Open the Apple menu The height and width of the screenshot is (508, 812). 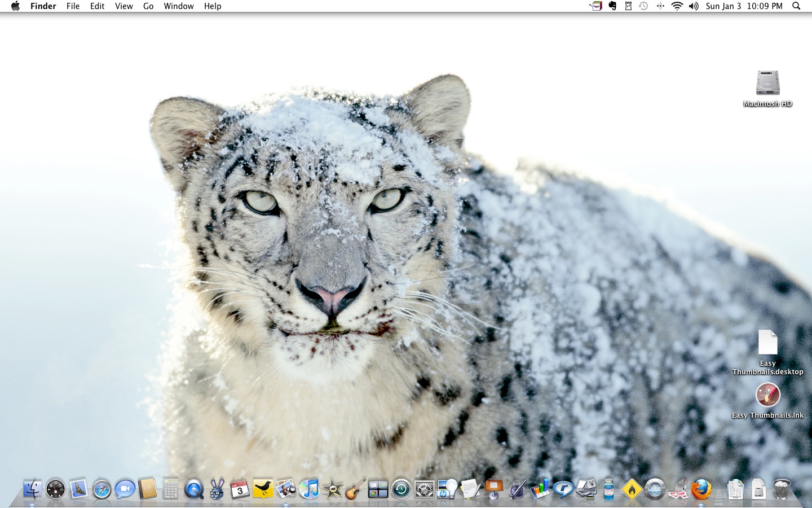point(15,6)
